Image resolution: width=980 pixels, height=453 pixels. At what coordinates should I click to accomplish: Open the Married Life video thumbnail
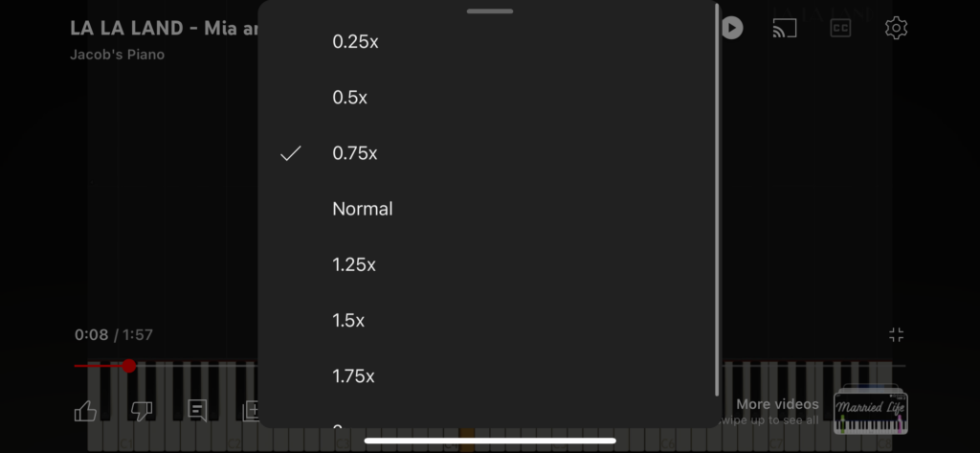[x=871, y=411]
